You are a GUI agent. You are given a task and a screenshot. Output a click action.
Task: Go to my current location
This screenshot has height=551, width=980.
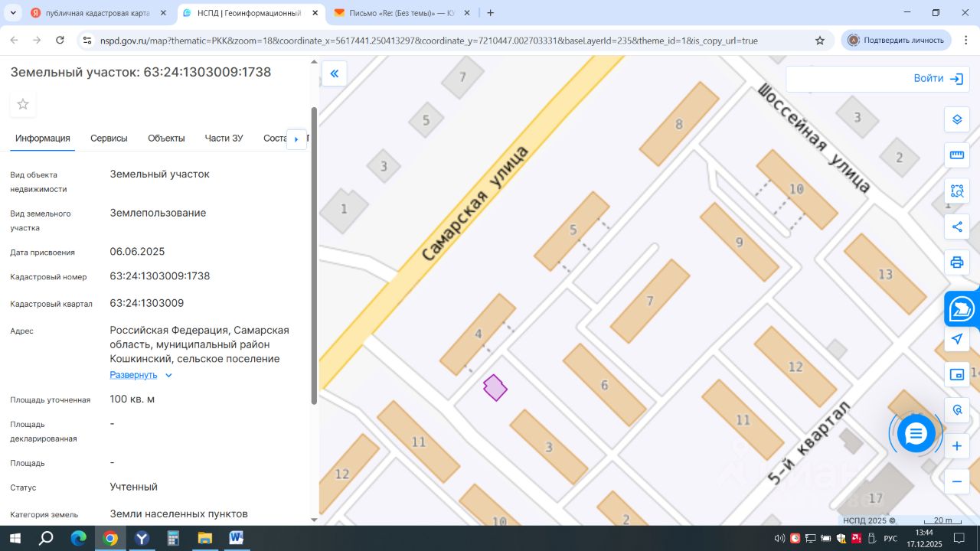[956, 339]
